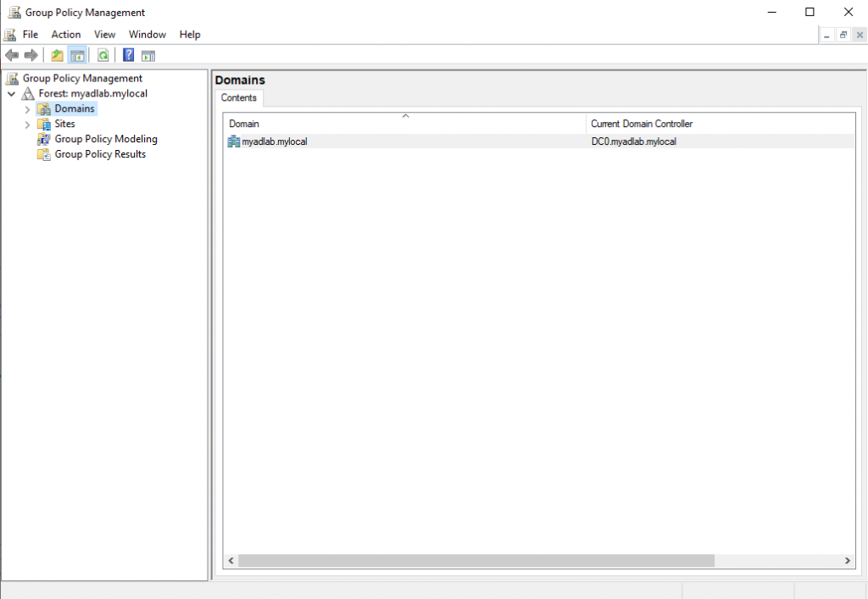The height and width of the screenshot is (599, 868).
Task: Select the myadlab.mylocal domain row
Action: coord(272,141)
